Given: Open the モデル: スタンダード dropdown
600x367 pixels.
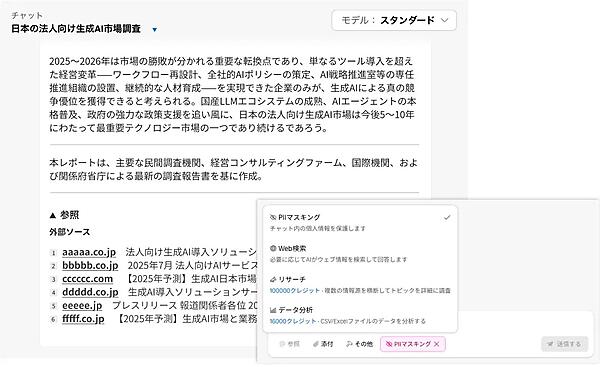Looking at the screenshot, I should point(394,20).
